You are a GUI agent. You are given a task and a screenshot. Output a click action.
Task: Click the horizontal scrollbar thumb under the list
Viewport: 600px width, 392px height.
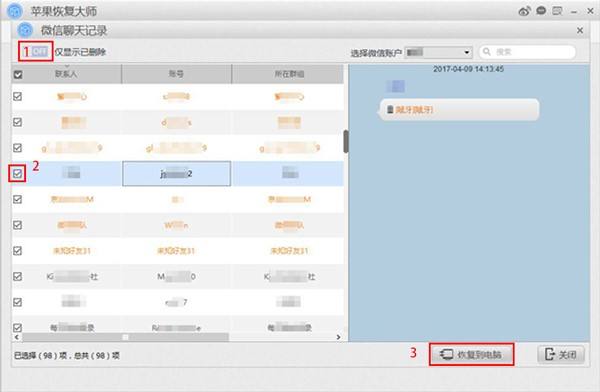(126, 337)
